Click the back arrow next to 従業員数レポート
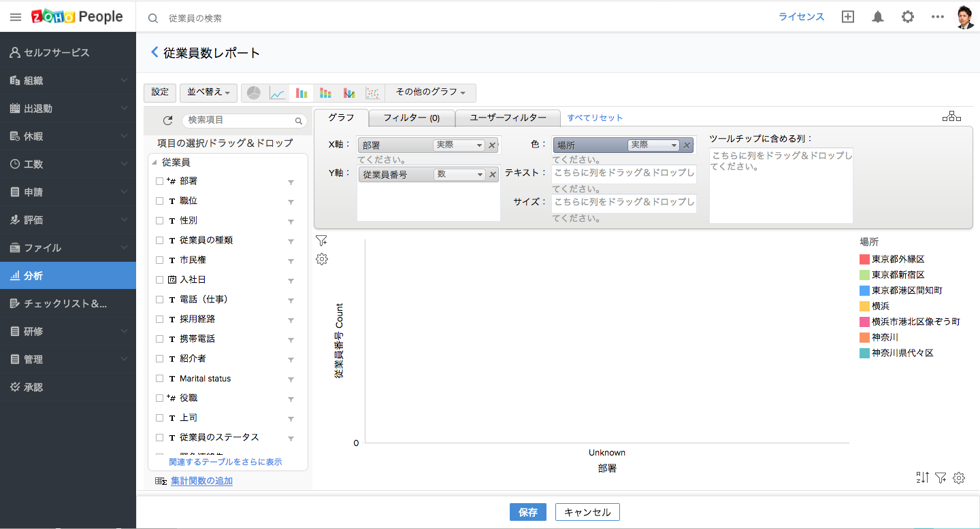The height and width of the screenshot is (529, 980). pos(154,52)
